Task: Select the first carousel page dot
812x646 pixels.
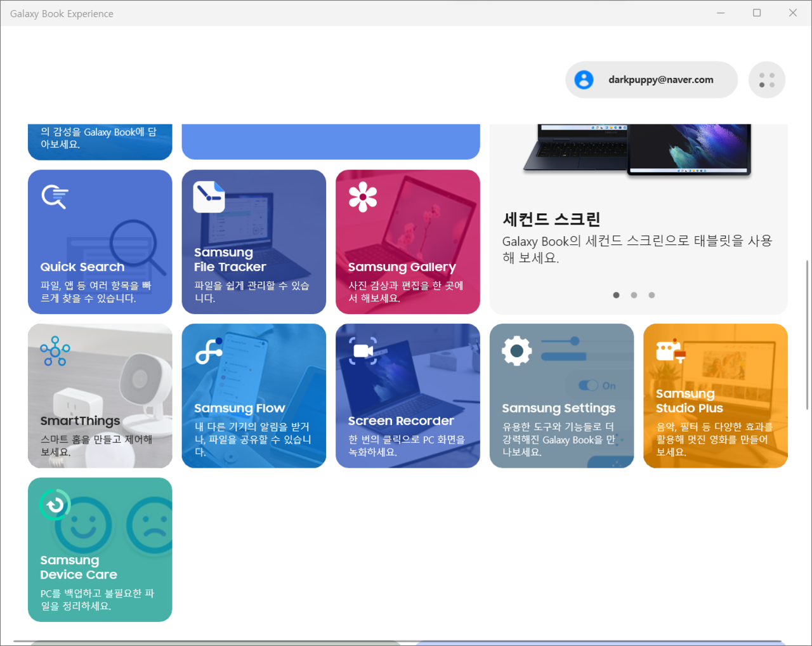Action: point(616,295)
